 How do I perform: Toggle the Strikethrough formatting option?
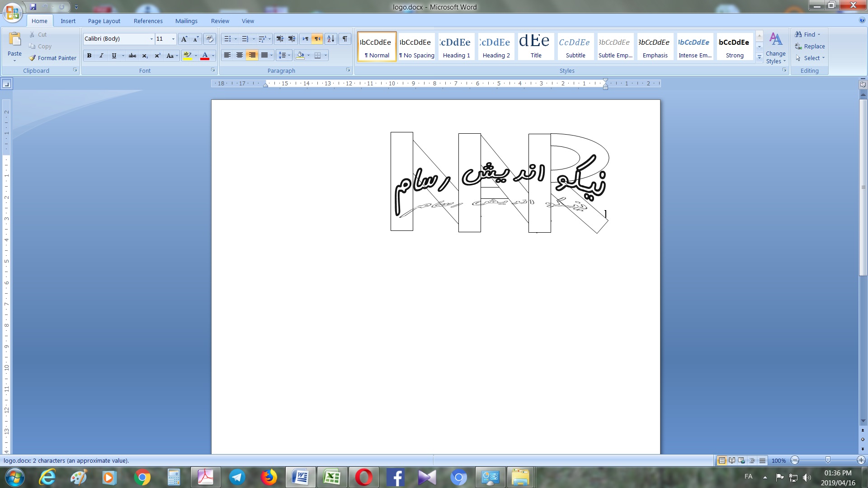point(132,55)
